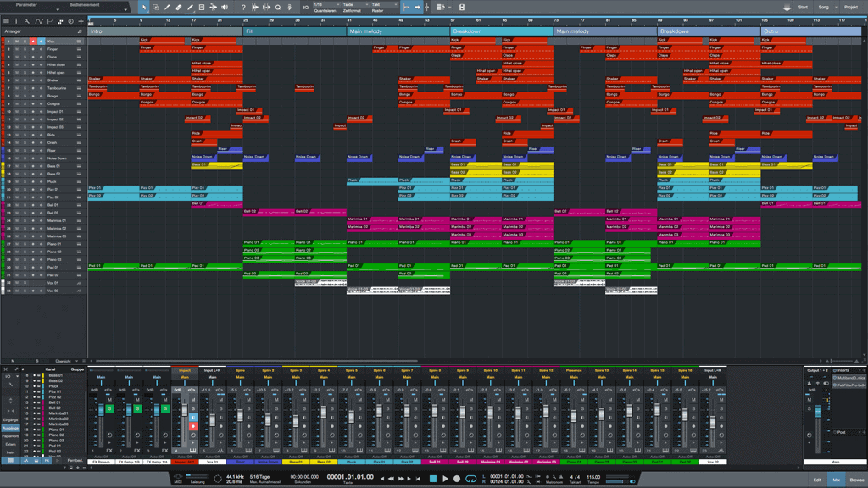This screenshot has height=488, width=868.
Task: Select the Mute tool in the toolbar
Action: [202, 6]
